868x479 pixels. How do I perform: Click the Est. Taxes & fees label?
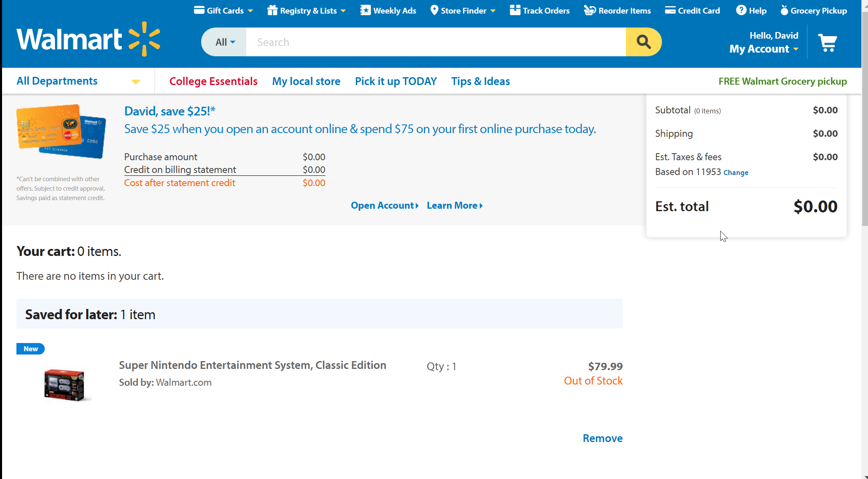[688, 157]
